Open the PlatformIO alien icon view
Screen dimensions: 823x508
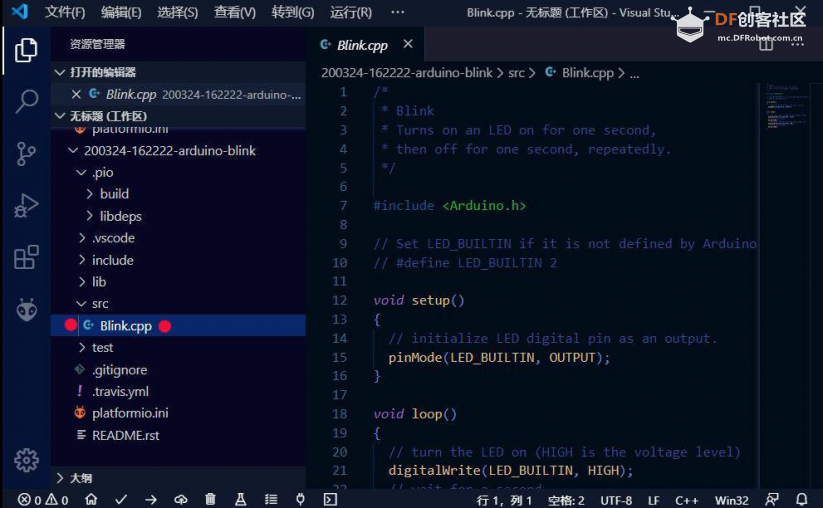(x=26, y=310)
